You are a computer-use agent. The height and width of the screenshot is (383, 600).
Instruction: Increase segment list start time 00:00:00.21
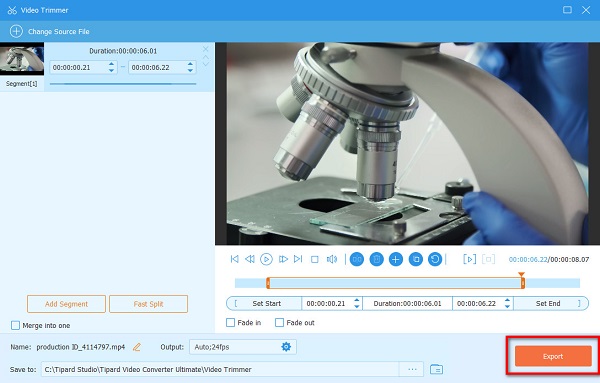[111, 64]
